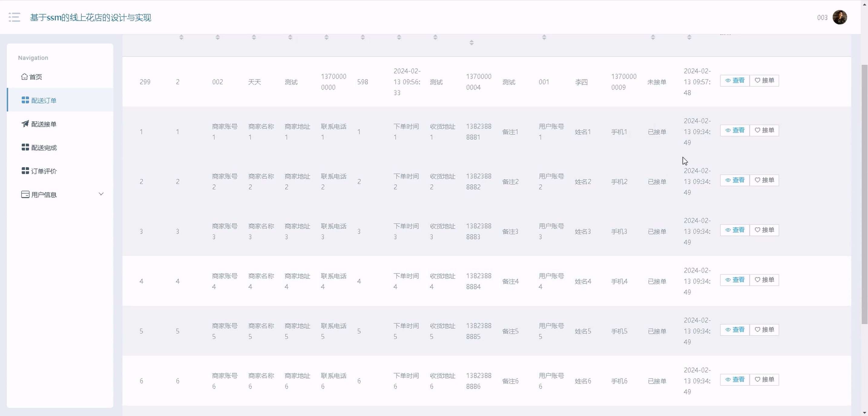
Task: Sort the column above 天天 merchant name
Action: (x=254, y=37)
